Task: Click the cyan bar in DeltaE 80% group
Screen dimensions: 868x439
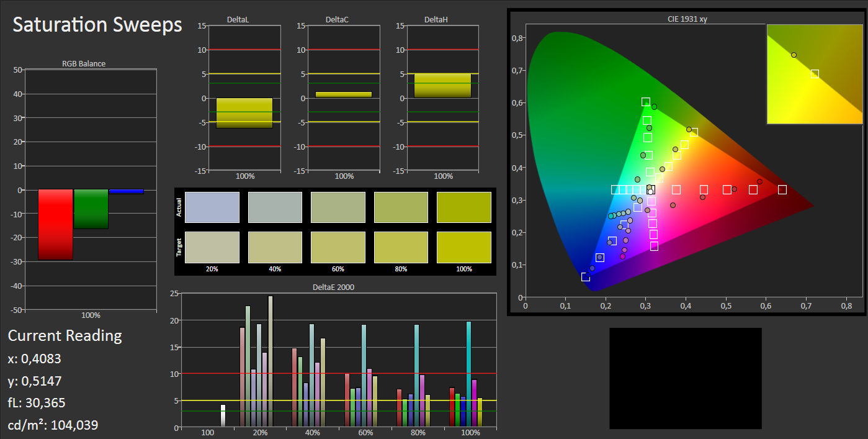Action: (x=416, y=376)
